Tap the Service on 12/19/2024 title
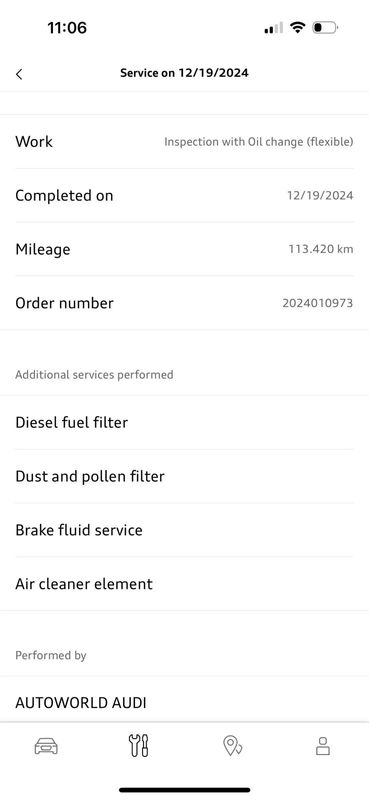The width and height of the screenshot is (369, 800). [184, 73]
